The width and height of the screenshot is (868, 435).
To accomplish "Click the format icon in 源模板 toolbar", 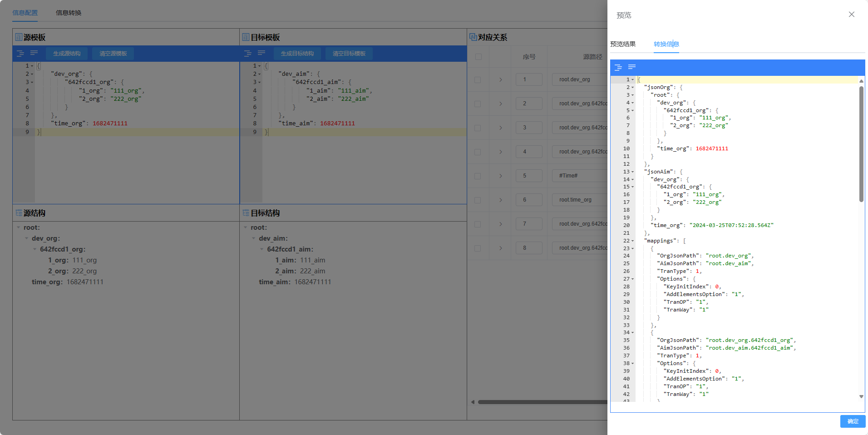I will 20,54.
